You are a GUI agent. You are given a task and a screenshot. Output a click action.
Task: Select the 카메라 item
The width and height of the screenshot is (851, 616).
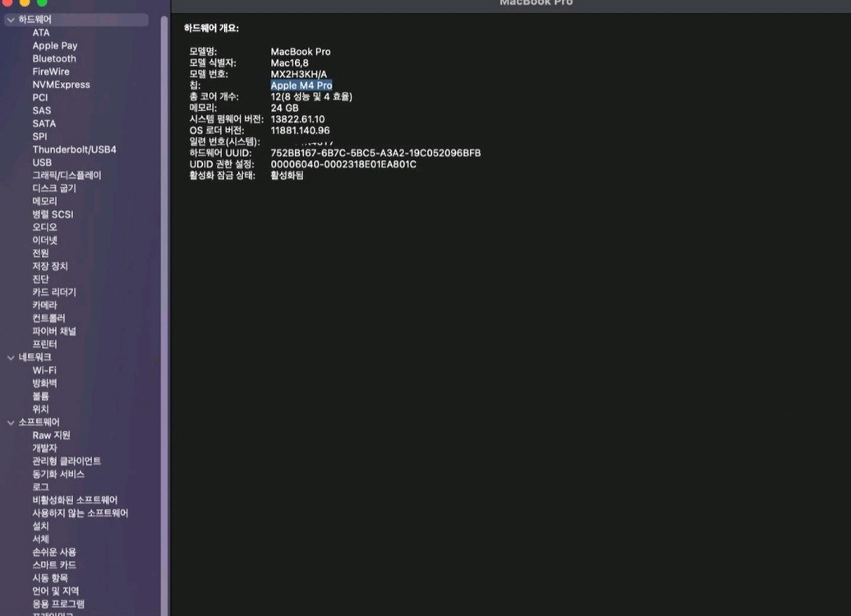tap(44, 306)
